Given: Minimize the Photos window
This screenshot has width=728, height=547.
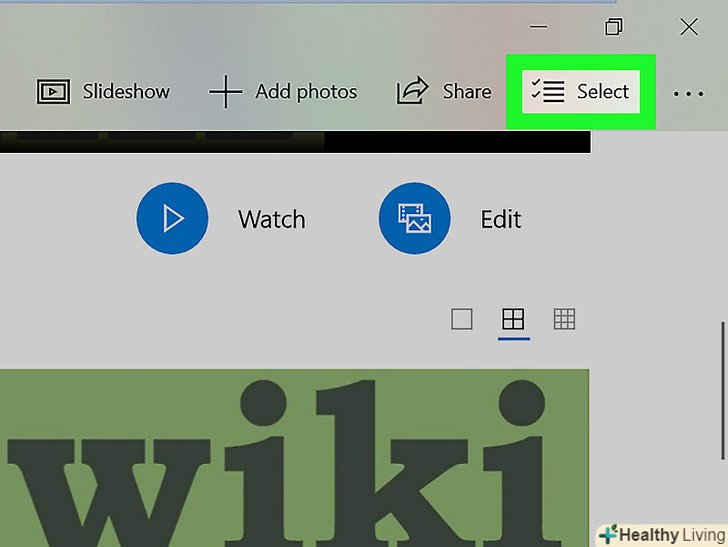Looking at the screenshot, I should 539,26.
